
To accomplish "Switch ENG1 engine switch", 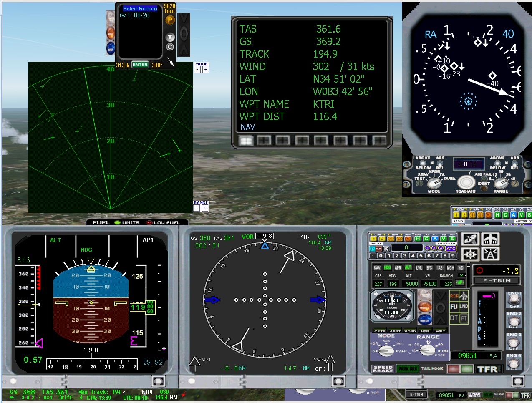I will pos(514,299).
